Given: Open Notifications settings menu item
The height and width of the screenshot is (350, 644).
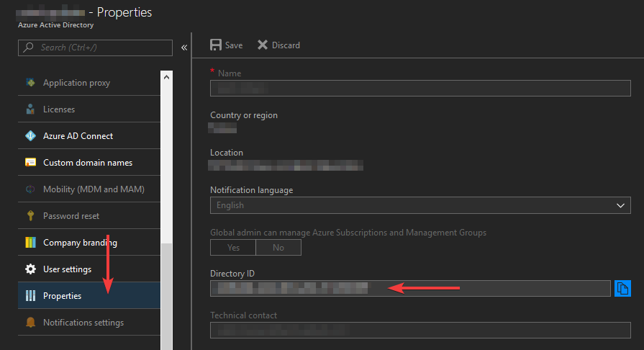Looking at the screenshot, I should [x=89, y=323].
